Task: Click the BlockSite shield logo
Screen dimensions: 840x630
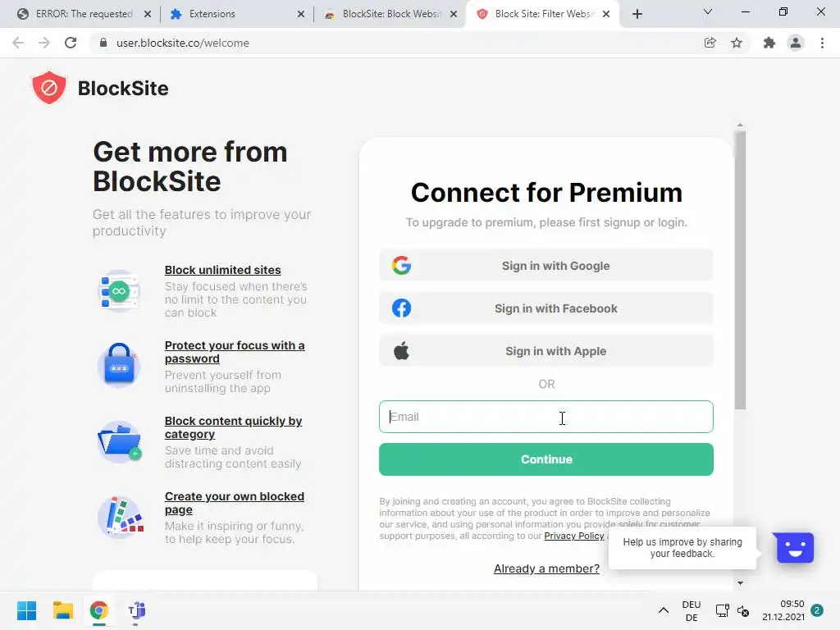Action: (x=49, y=88)
